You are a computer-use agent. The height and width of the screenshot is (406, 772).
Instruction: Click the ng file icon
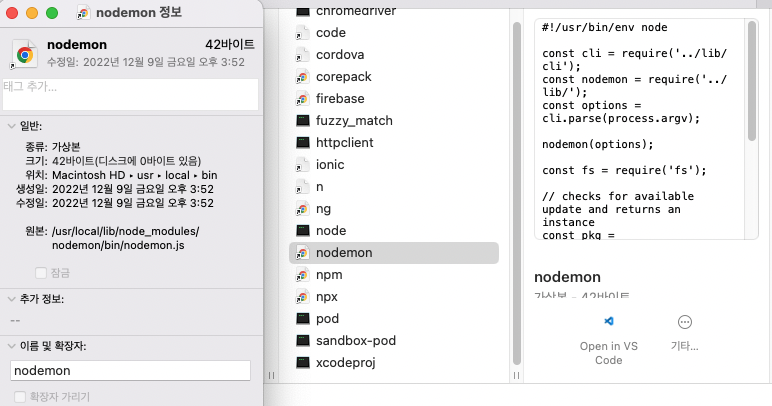click(x=302, y=209)
